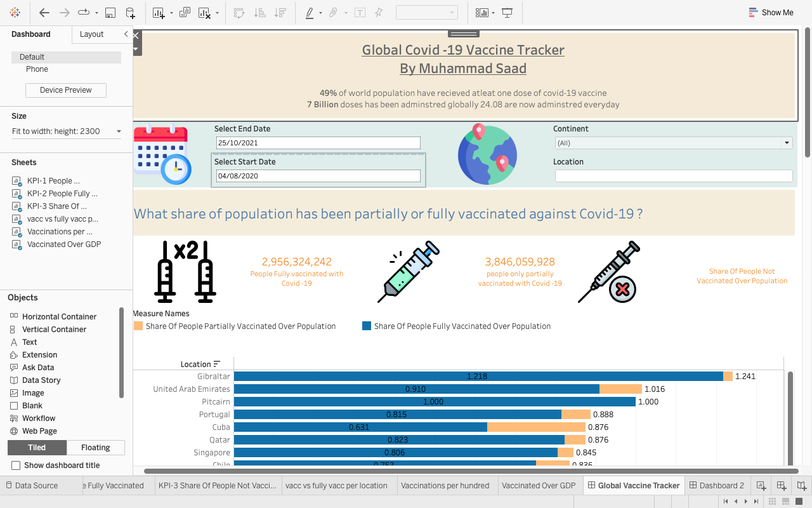812x508 pixels.
Task: Click the Select End Date input field
Action: 318,143
